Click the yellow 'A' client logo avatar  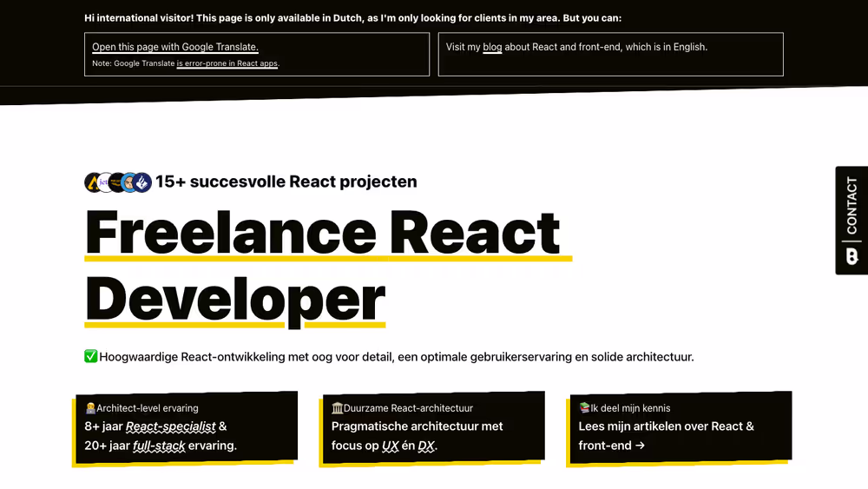(92, 182)
